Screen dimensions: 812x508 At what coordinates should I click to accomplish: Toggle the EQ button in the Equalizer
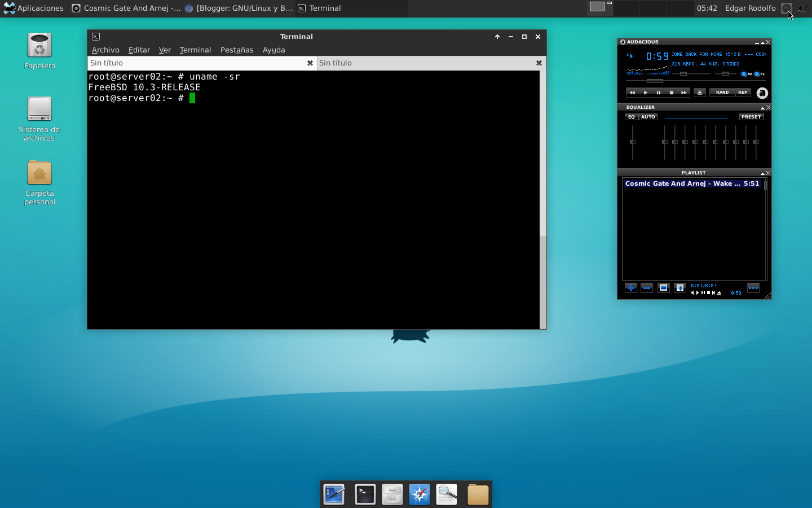click(630, 117)
